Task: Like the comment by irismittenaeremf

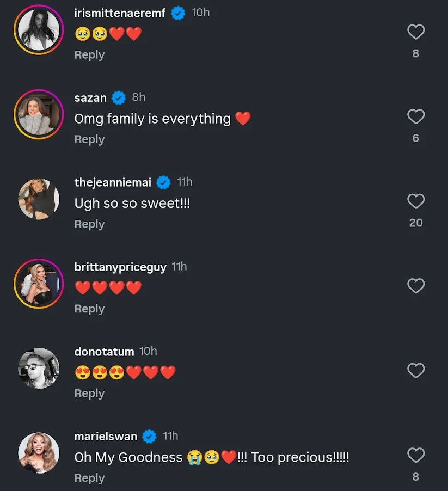Action: coord(416,32)
